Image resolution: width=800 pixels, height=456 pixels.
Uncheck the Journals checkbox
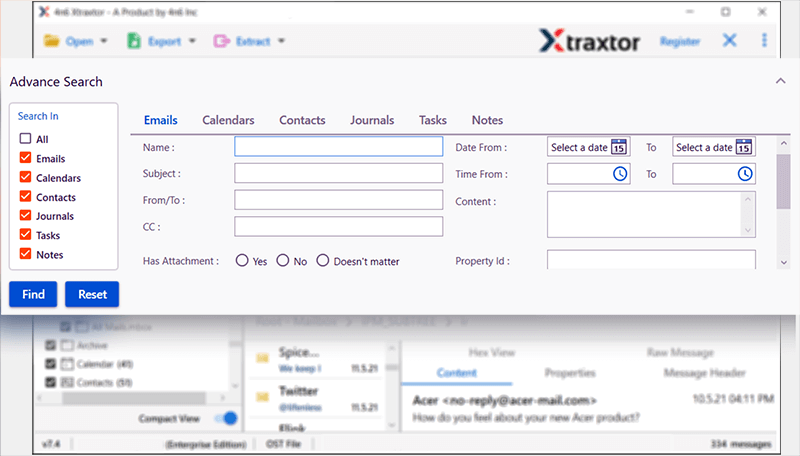click(x=26, y=216)
